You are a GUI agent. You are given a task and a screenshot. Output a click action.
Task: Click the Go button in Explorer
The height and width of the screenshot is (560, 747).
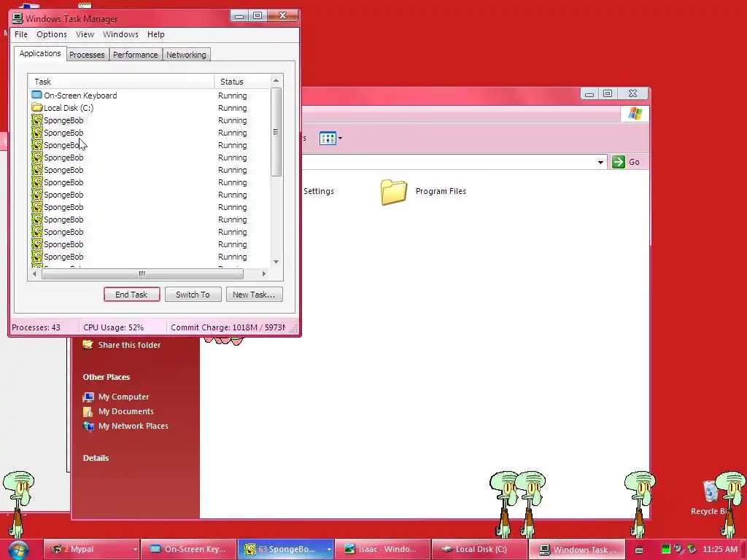pos(625,162)
